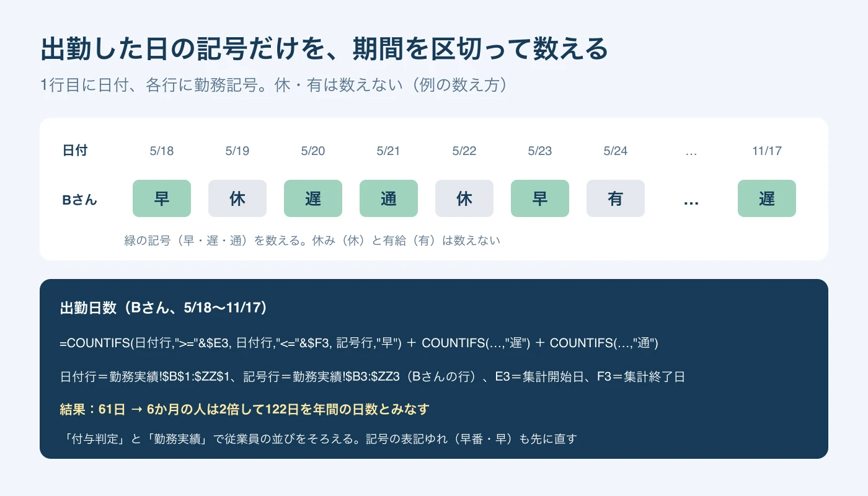Click the =COUNTIFS formula line

pyautogui.click(x=359, y=342)
